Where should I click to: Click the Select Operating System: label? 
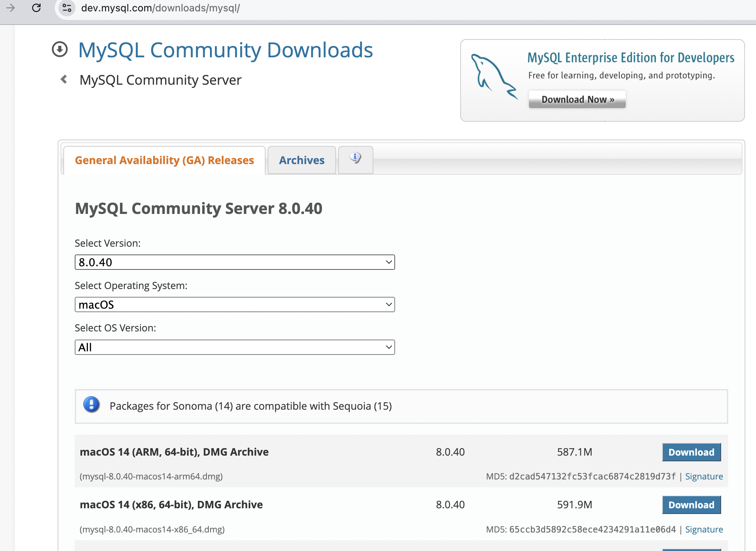[131, 285]
